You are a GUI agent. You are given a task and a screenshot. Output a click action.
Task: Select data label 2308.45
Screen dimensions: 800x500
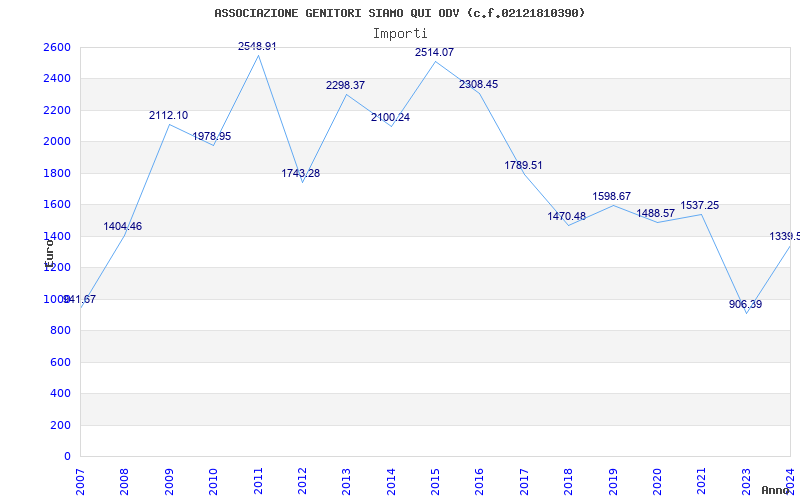[x=479, y=85]
